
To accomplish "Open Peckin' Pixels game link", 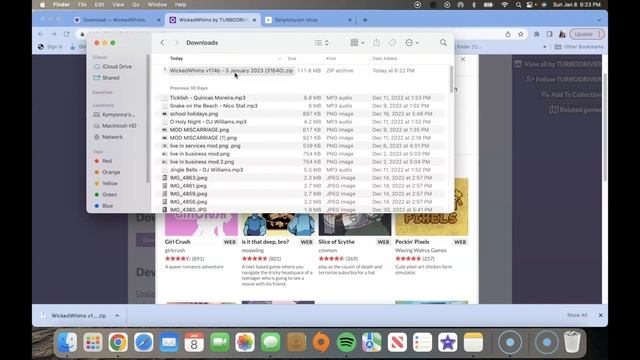I will coord(412,242).
